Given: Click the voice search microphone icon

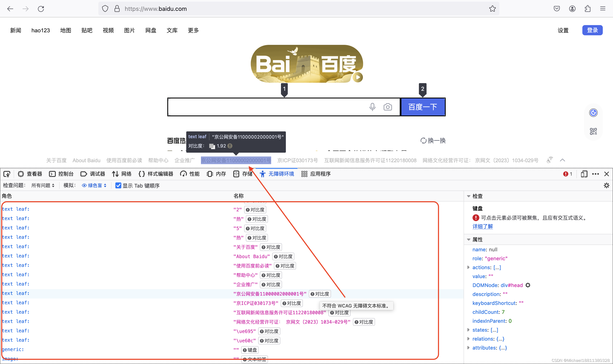Looking at the screenshot, I should coord(372,107).
